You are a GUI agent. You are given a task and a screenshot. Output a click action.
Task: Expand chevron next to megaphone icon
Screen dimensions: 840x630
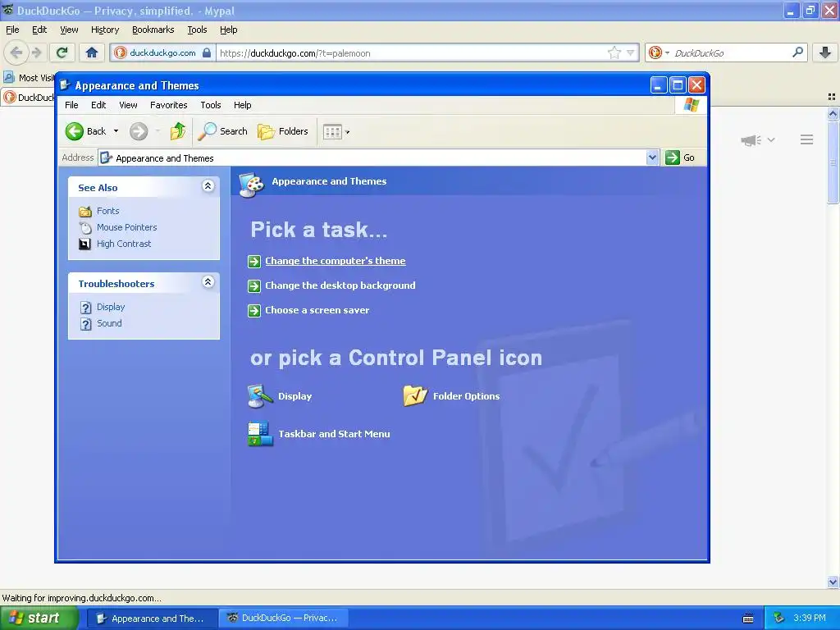[x=771, y=139]
